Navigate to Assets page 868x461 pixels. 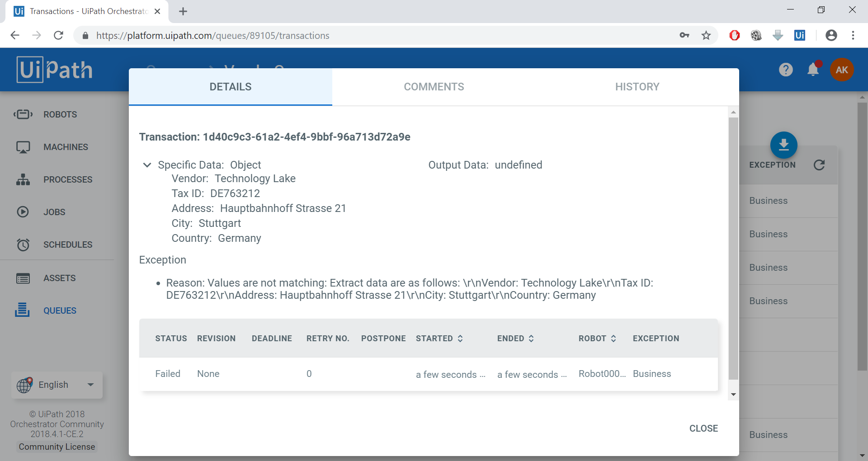pos(57,278)
